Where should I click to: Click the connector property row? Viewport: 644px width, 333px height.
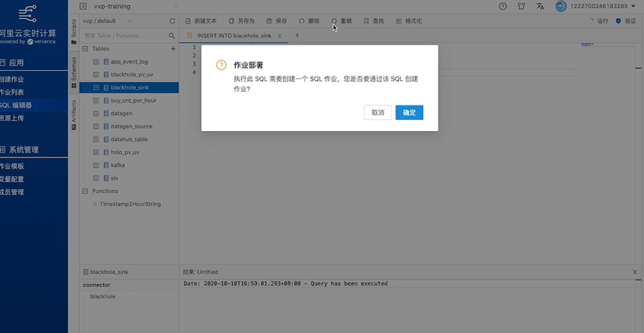(129, 285)
